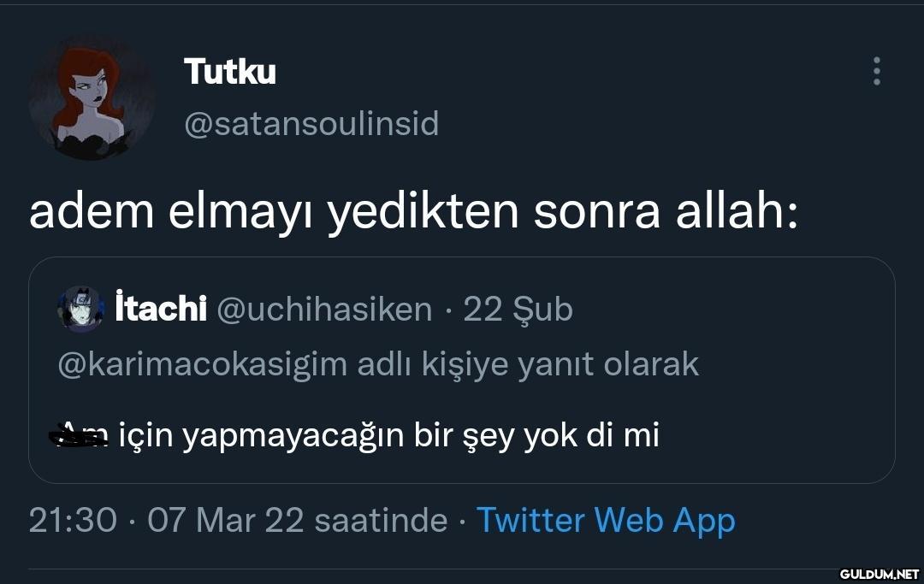Click İtachi's small avatar icon
924x584 pixels.
(80, 309)
